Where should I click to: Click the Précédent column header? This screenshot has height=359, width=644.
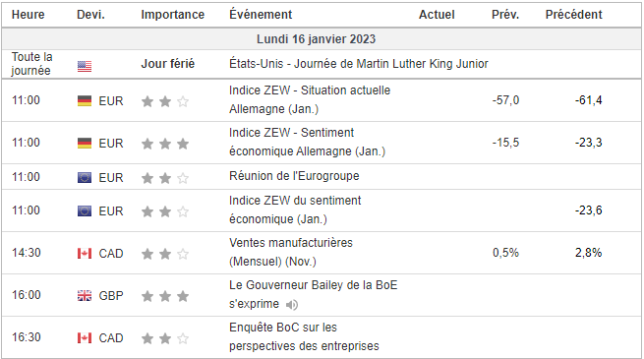573,15
